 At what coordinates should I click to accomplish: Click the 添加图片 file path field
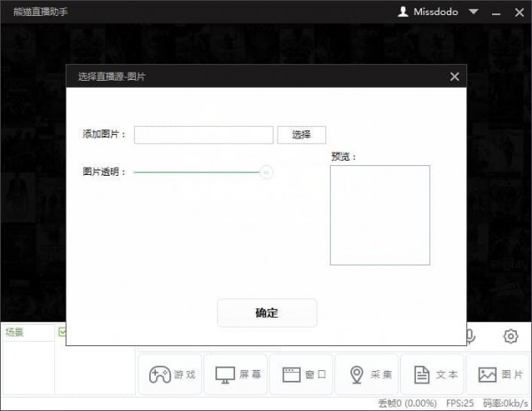(203, 135)
